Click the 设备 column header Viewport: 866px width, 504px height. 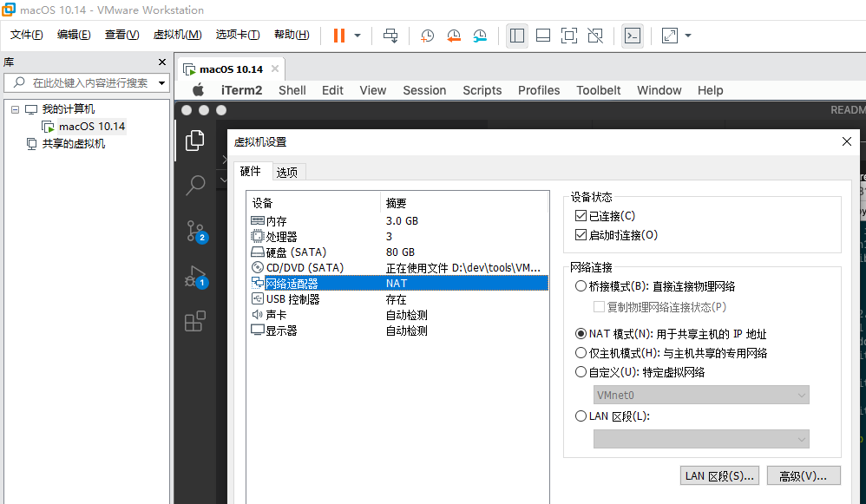coord(314,203)
